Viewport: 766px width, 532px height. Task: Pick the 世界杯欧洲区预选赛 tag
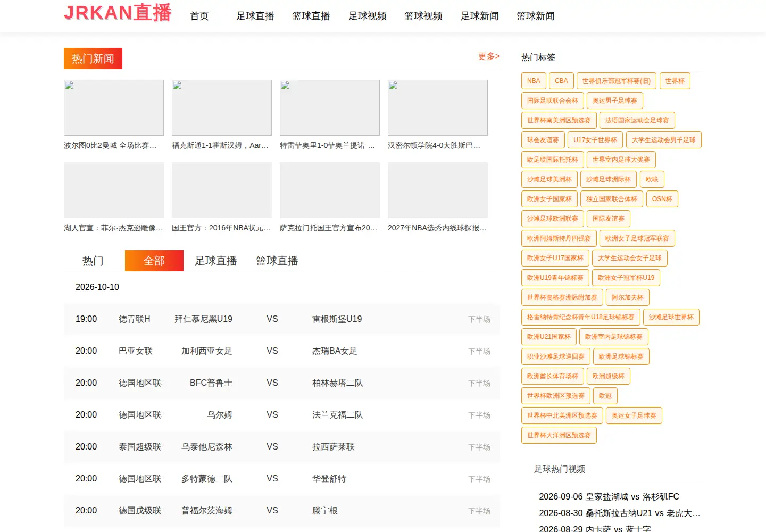[x=556, y=396]
